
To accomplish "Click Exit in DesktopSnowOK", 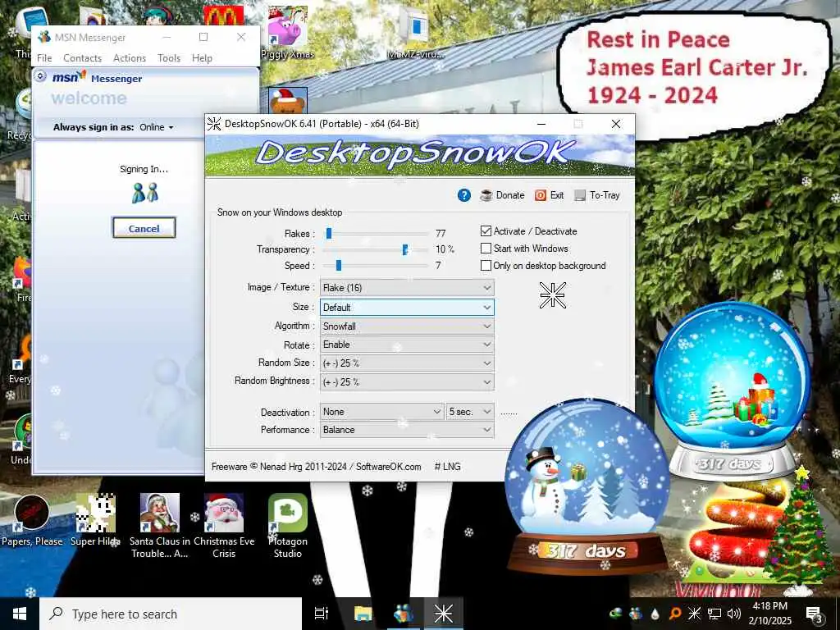I will click(549, 195).
